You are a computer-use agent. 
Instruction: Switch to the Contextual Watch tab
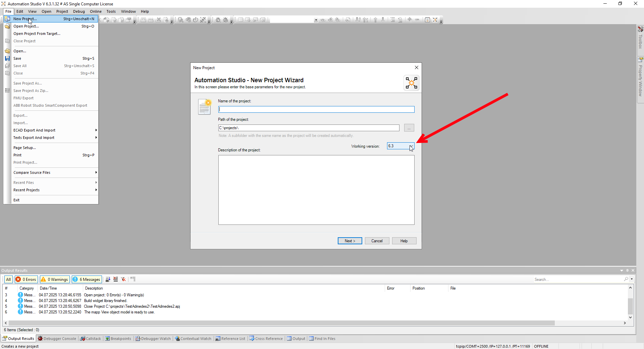[x=193, y=339]
